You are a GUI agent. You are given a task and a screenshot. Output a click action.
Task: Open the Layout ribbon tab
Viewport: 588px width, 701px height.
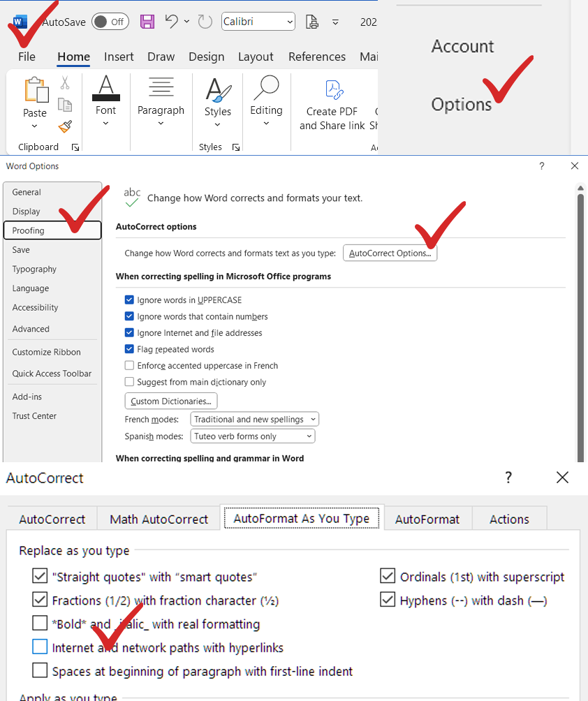[x=256, y=57]
